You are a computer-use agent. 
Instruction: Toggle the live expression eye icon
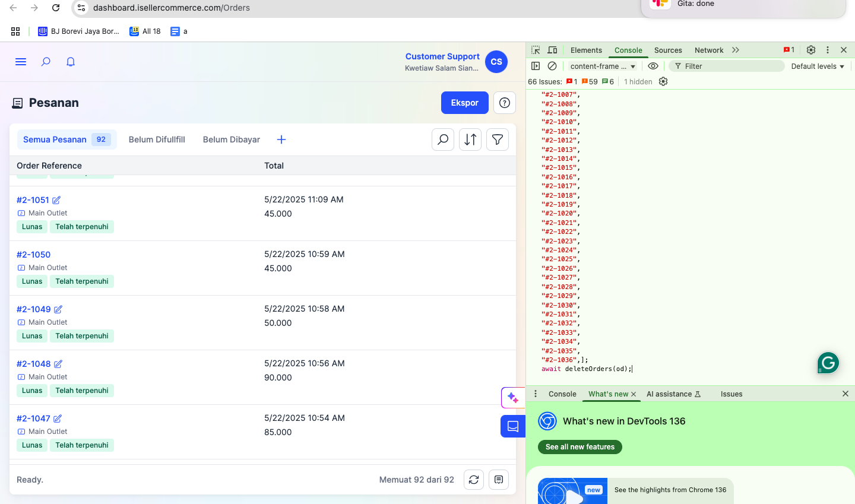653,66
